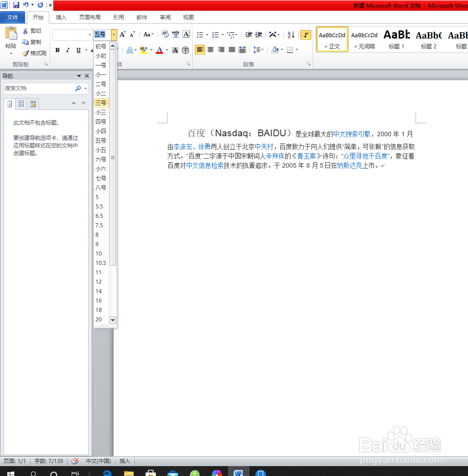Switch to the 邮件 (Mailings) tab
The image size is (468, 476).
click(x=142, y=17)
